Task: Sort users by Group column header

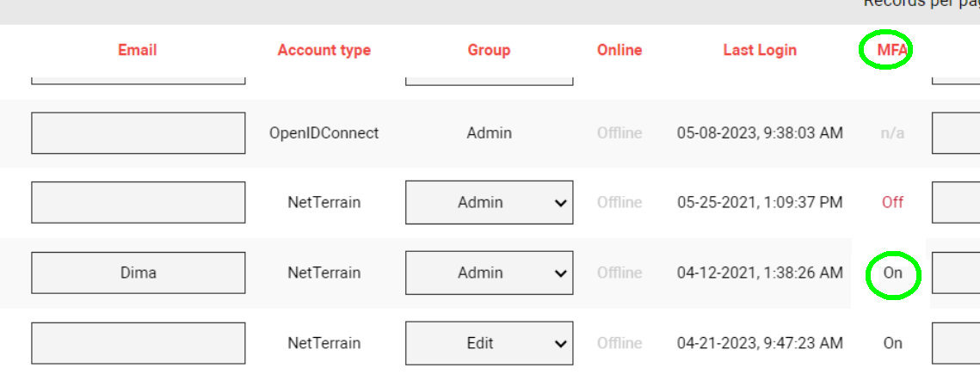Action: pyautogui.click(x=489, y=50)
